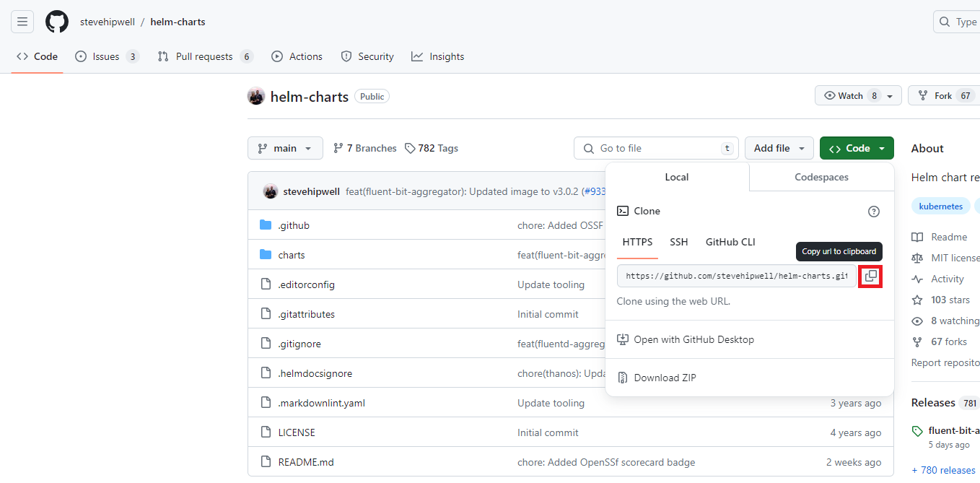Click the .github folder icon
Screen dimensions: 980x483
266,225
